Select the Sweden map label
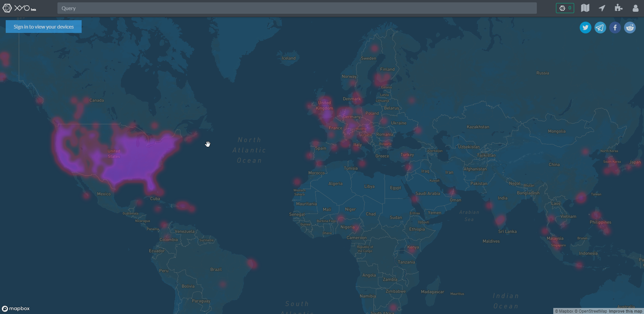This screenshot has height=314, width=644. pyautogui.click(x=369, y=58)
